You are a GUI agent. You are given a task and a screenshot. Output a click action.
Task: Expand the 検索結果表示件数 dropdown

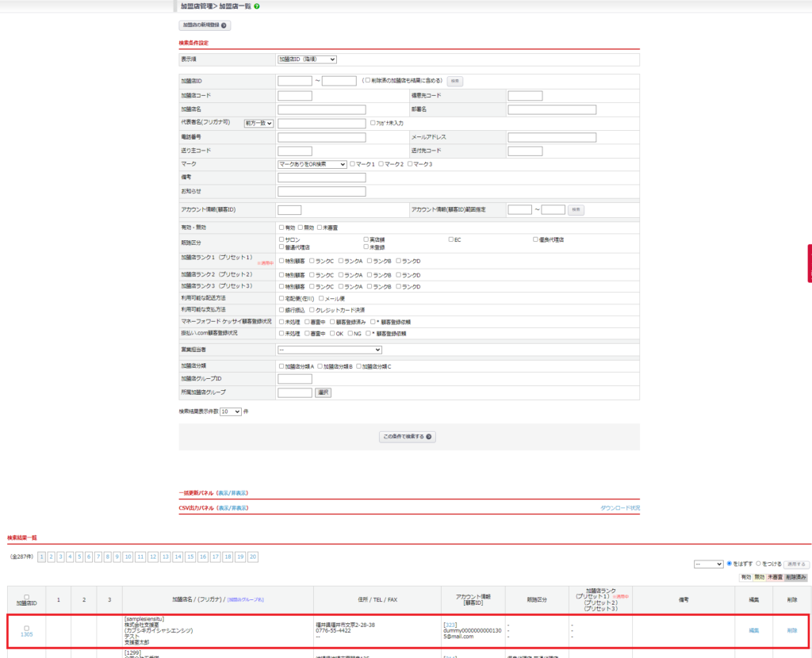(231, 412)
